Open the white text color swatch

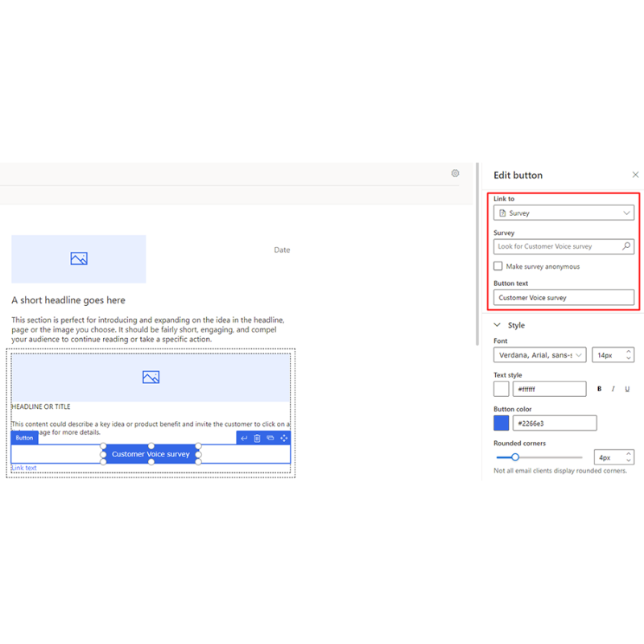[x=501, y=389]
